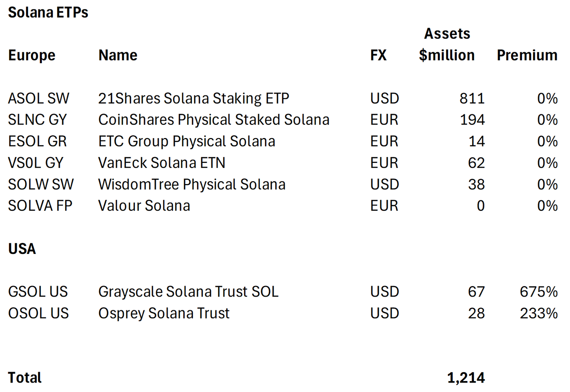Viewport: 570px width, 392px height.
Task: Select the VanEck Solana ETN cell
Action: click(161, 163)
